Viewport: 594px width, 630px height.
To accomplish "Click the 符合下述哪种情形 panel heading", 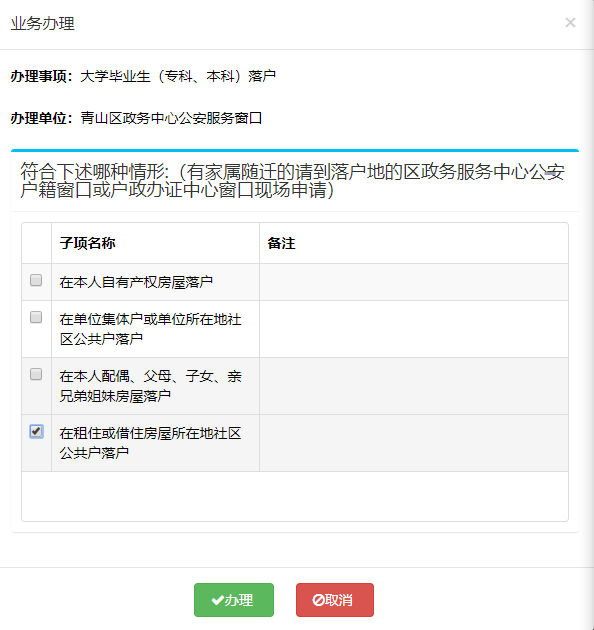I will click(x=293, y=181).
